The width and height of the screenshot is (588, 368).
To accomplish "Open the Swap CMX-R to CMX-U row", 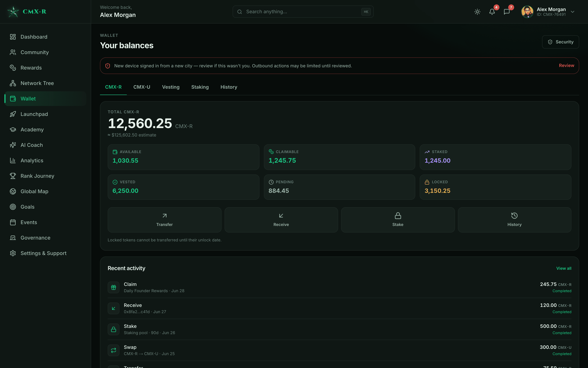I will [x=339, y=350].
